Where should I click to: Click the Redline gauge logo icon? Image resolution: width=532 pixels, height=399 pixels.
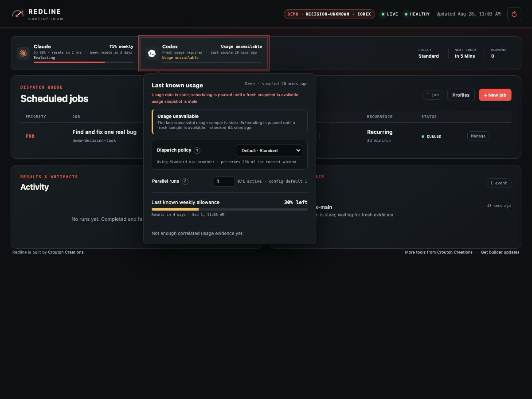coord(18,14)
